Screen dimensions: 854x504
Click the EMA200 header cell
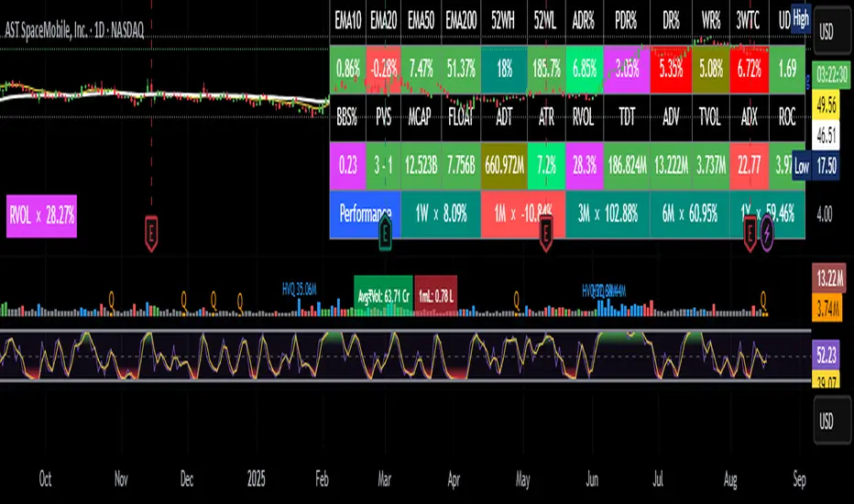tap(461, 22)
